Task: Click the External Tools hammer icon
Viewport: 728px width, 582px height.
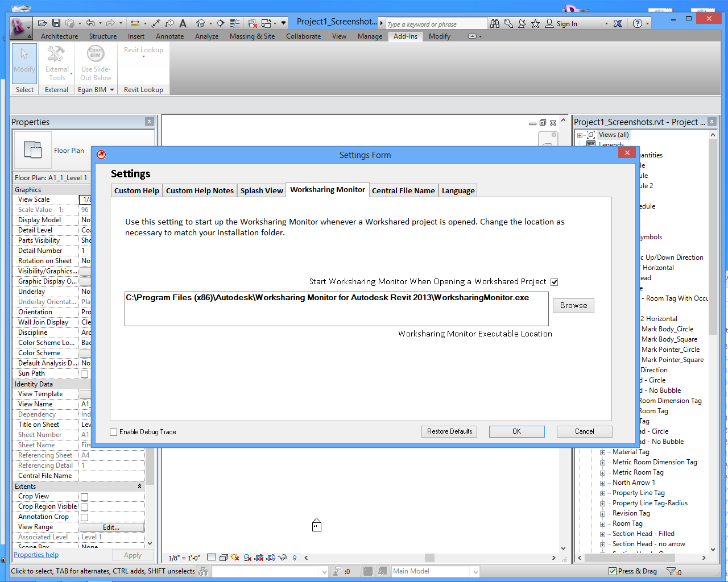Action: click(x=56, y=55)
